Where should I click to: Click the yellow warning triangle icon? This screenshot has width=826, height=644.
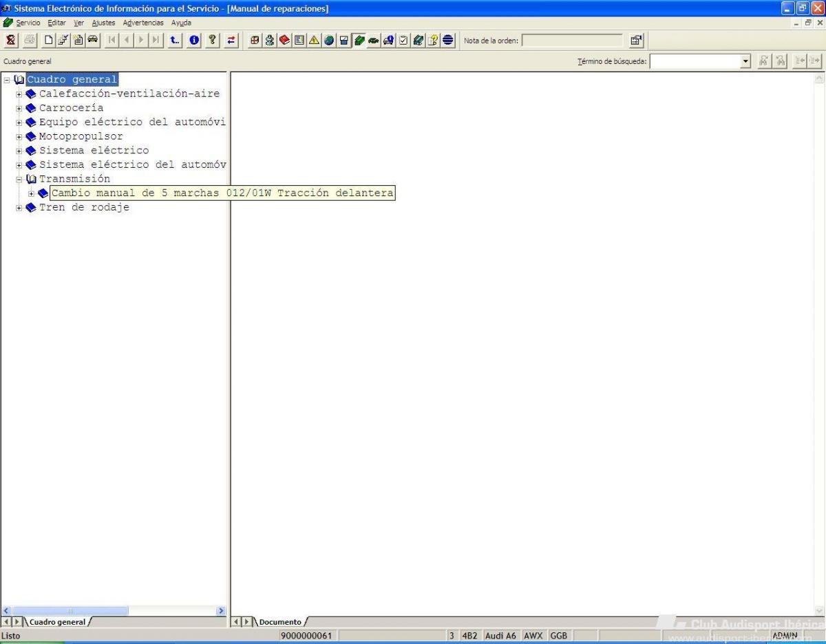click(314, 40)
